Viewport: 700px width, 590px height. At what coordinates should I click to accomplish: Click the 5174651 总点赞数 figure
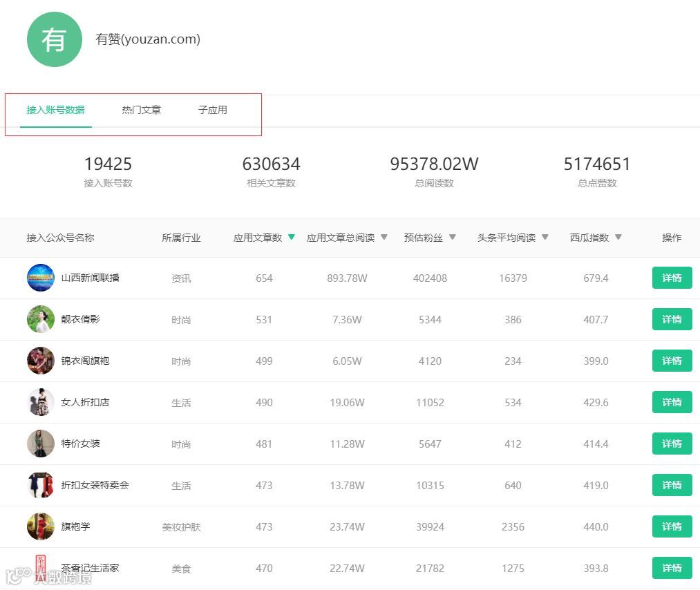[597, 164]
